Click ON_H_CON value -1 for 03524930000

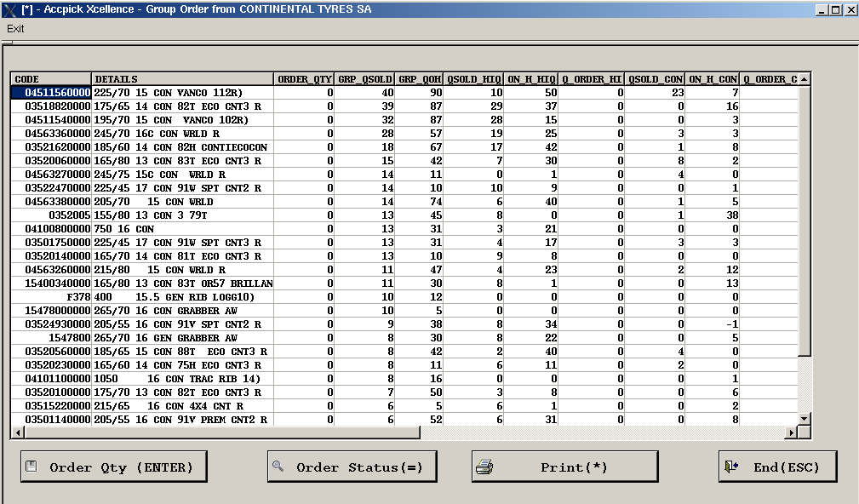tap(713, 324)
